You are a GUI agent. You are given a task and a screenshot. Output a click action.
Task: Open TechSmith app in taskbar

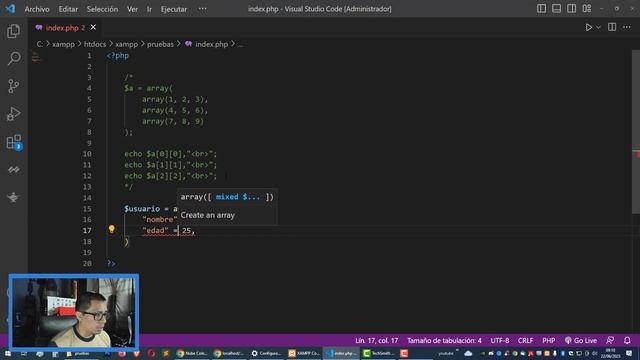click(x=378, y=353)
